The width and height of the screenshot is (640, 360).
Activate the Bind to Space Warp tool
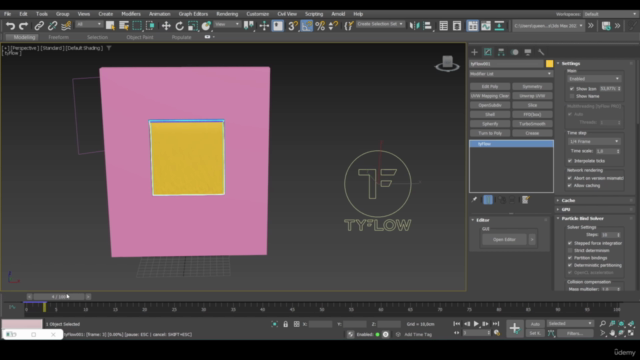pyautogui.click(x=66, y=26)
